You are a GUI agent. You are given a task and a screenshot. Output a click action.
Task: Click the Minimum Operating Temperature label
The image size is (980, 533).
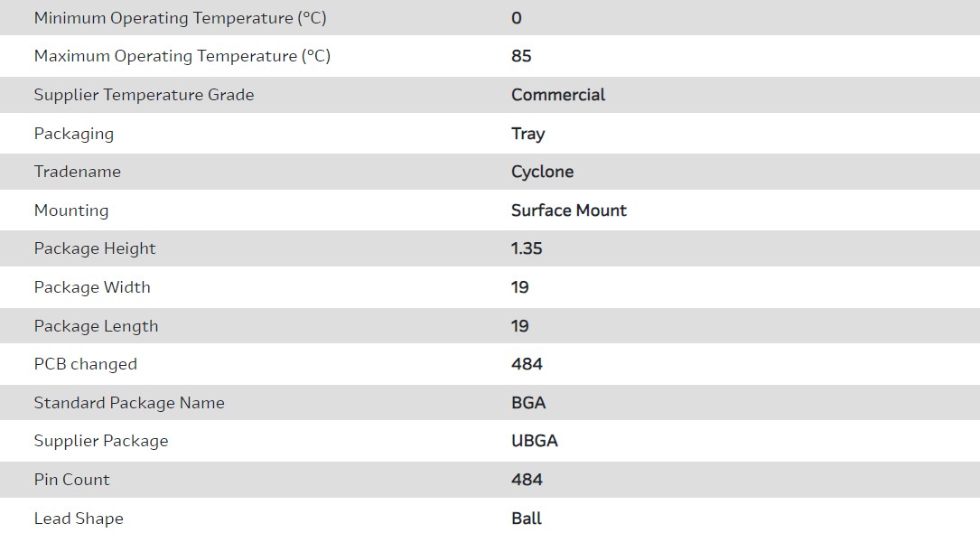pyautogui.click(x=180, y=18)
